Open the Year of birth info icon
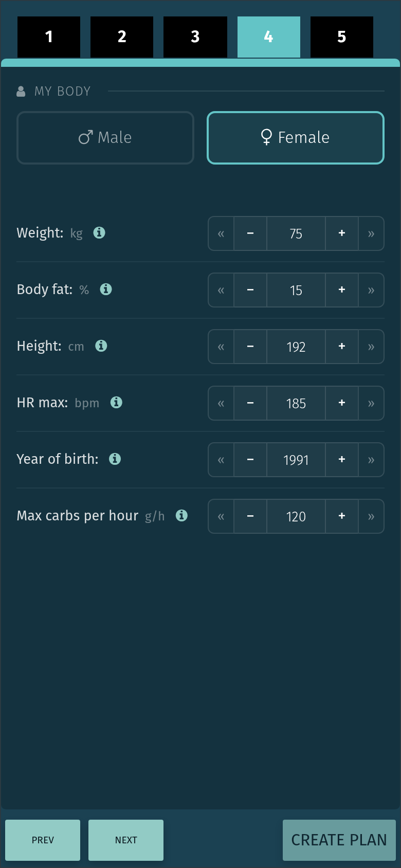This screenshot has width=401, height=868. pyautogui.click(x=115, y=459)
